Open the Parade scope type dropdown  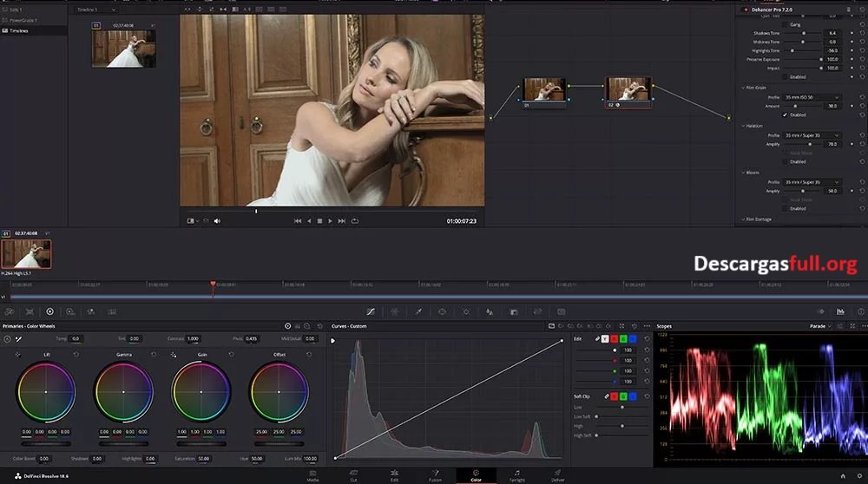tap(821, 326)
